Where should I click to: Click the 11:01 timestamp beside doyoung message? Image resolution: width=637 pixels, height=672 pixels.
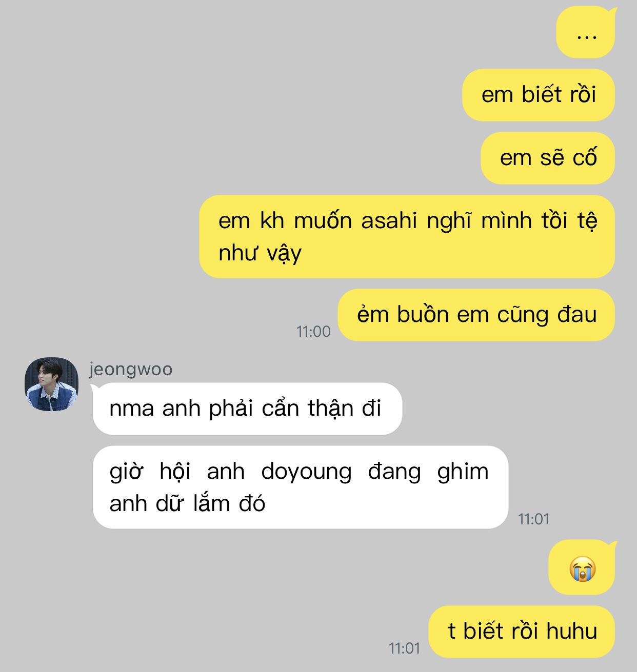pyautogui.click(x=533, y=519)
